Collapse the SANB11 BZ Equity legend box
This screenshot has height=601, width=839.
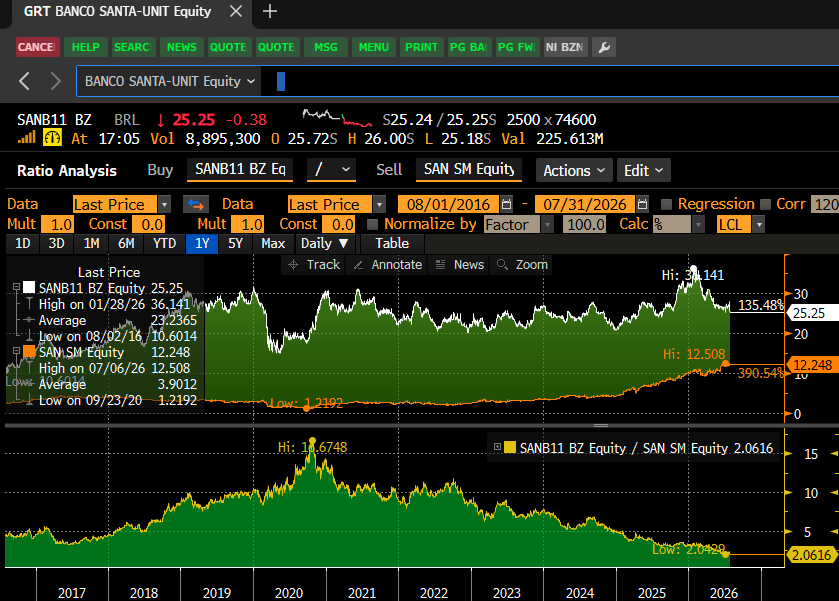17,287
